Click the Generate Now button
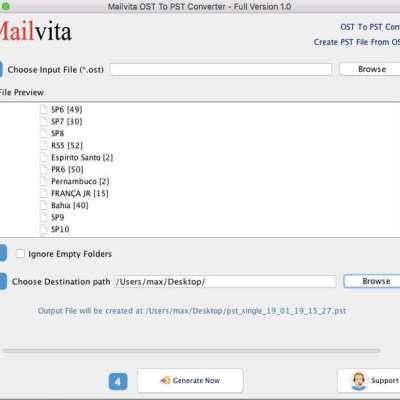This screenshot has height=400, width=400. 190,380
